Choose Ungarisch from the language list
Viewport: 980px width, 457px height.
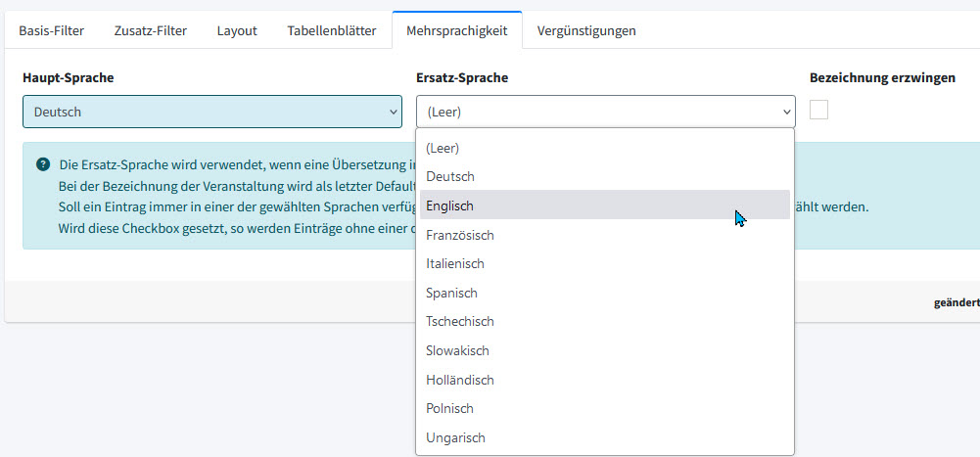605,437
